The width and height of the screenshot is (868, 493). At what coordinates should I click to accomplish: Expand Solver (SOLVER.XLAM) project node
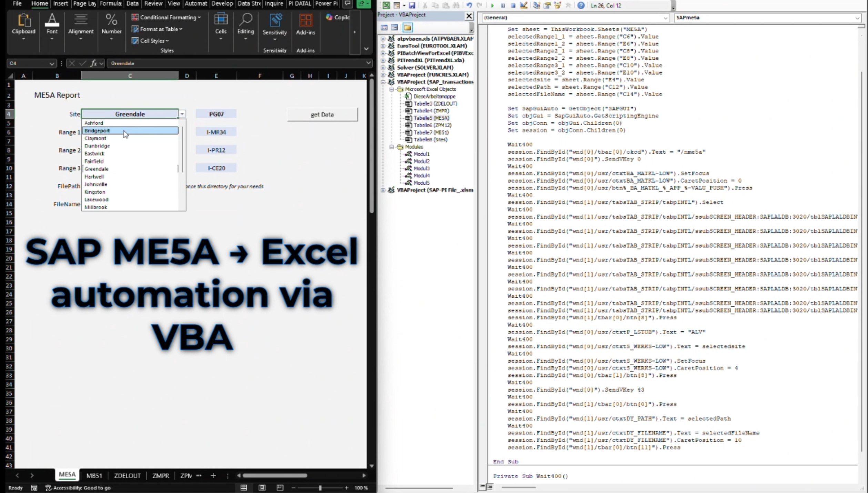pos(383,68)
